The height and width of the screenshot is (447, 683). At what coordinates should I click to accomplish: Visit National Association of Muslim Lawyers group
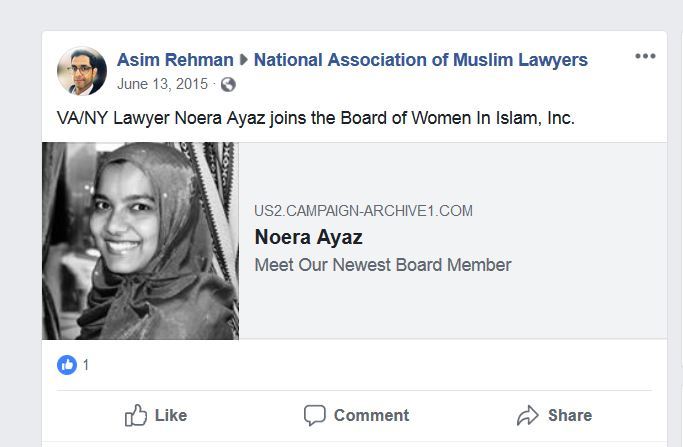tap(420, 60)
